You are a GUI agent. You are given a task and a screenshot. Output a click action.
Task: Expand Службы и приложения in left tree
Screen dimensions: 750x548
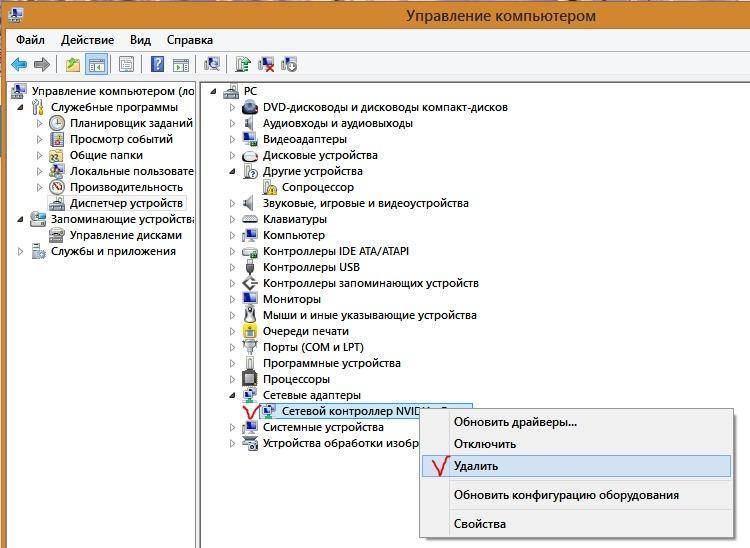tap(21, 251)
